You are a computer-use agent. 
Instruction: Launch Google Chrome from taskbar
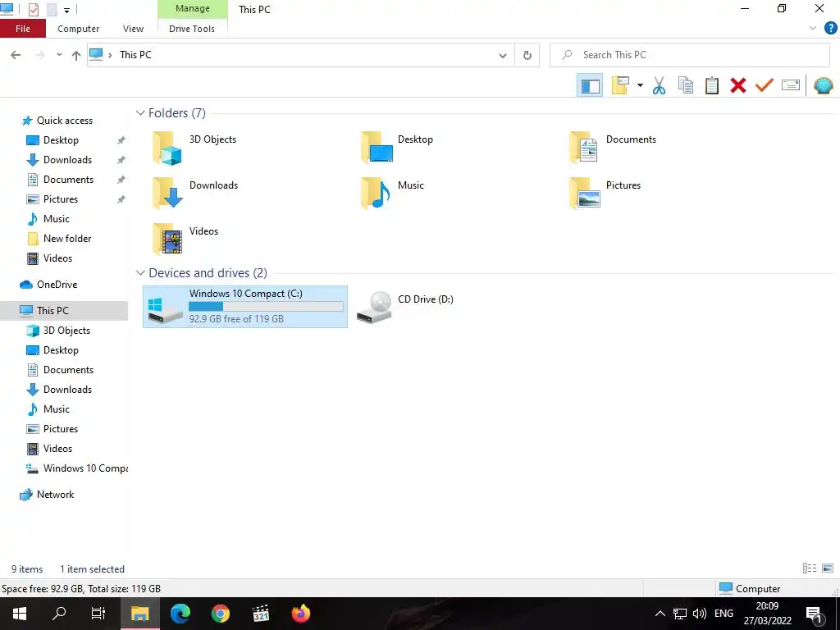[220, 614]
